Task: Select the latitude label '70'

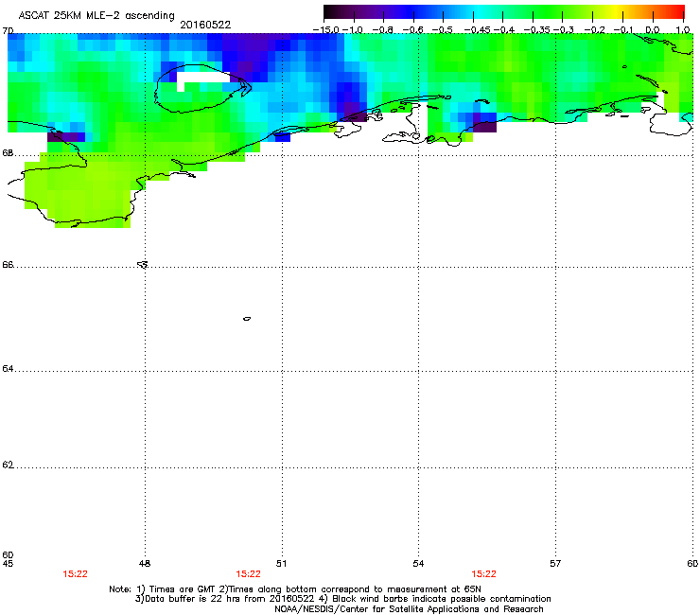Action: (x=8, y=31)
